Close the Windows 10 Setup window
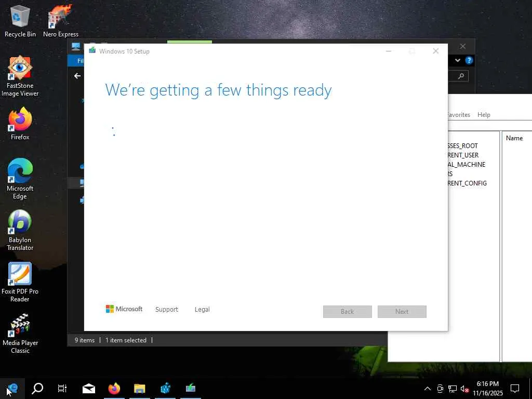 pyautogui.click(x=436, y=51)
